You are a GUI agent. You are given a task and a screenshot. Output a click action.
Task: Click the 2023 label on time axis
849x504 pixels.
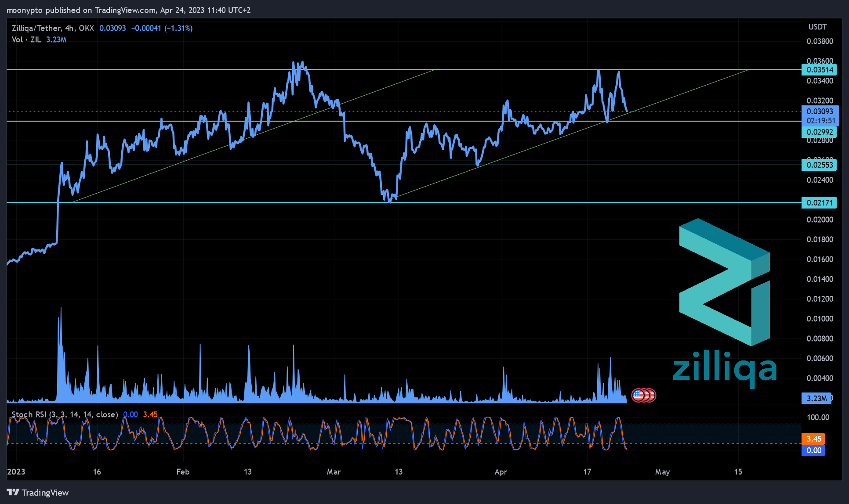(16, 472)
